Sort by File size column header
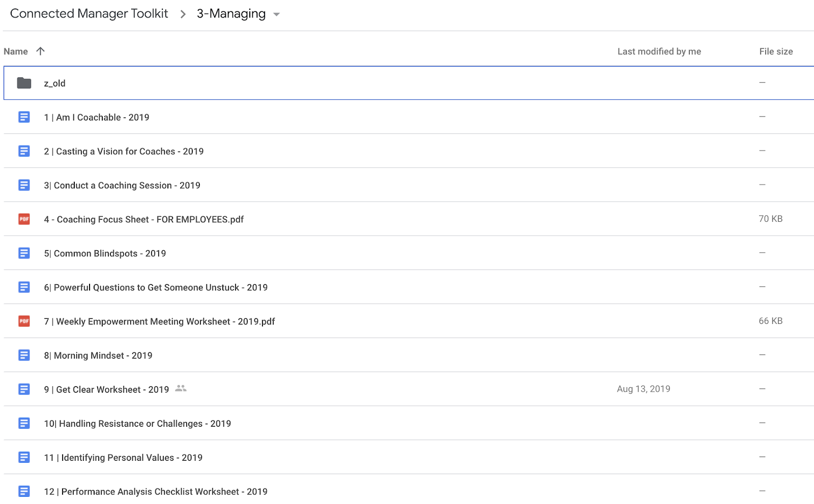 [x=776, y=51]
